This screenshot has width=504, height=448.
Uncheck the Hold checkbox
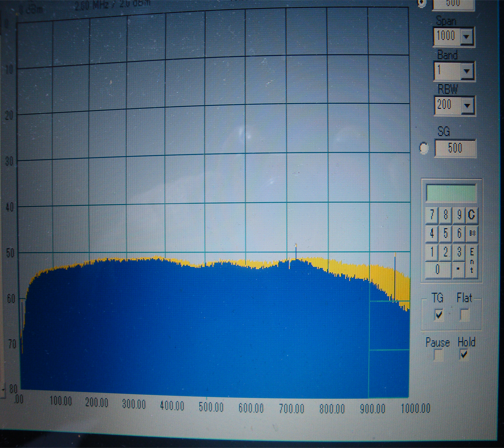tap(464, 354)
